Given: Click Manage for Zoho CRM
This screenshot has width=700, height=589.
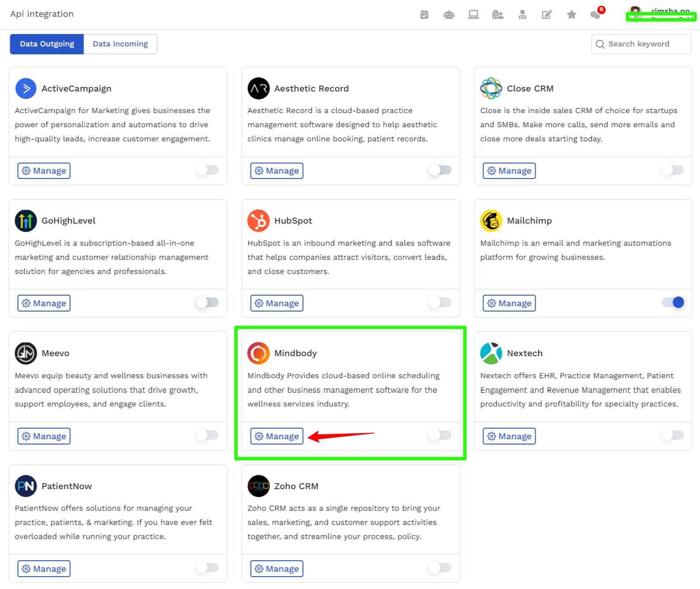Looking at the screenshot, I should 277,569.
